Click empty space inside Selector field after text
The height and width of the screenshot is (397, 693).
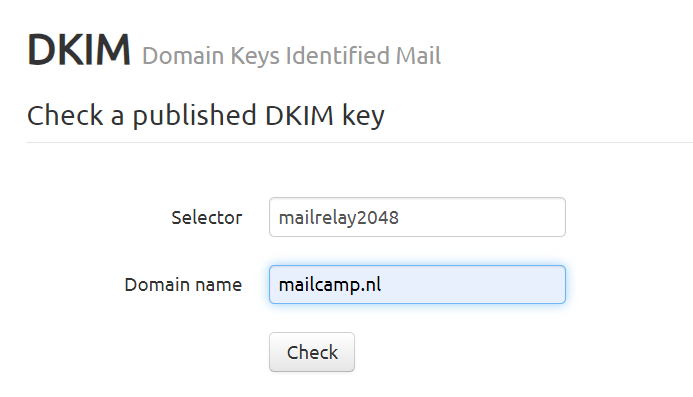coord(482,217)
